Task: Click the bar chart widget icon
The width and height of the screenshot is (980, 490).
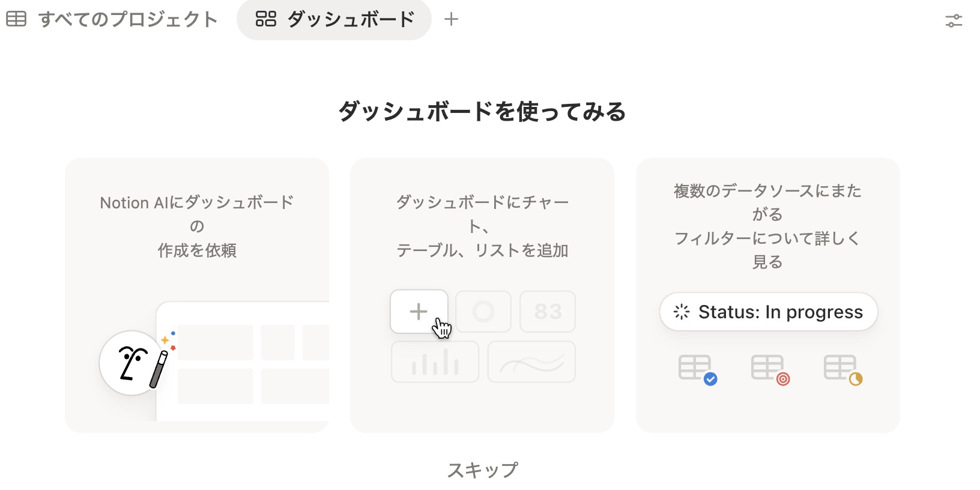Action: [x=434, y=361]
